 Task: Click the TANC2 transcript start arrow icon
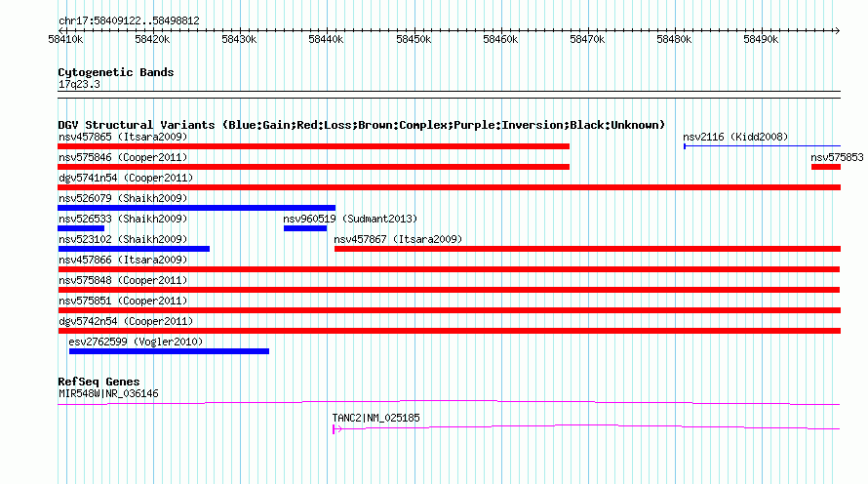tap(337, 429)
